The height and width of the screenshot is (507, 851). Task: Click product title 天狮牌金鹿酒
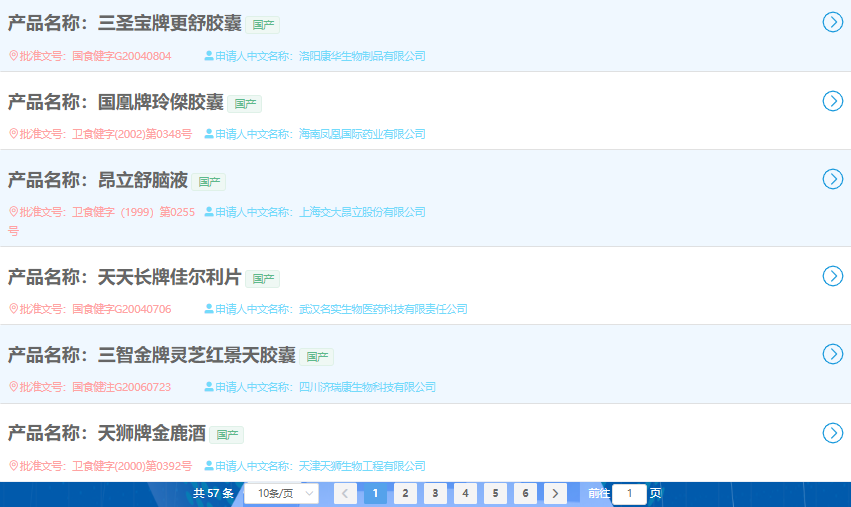pyautogui.click(x=152, y=433)
